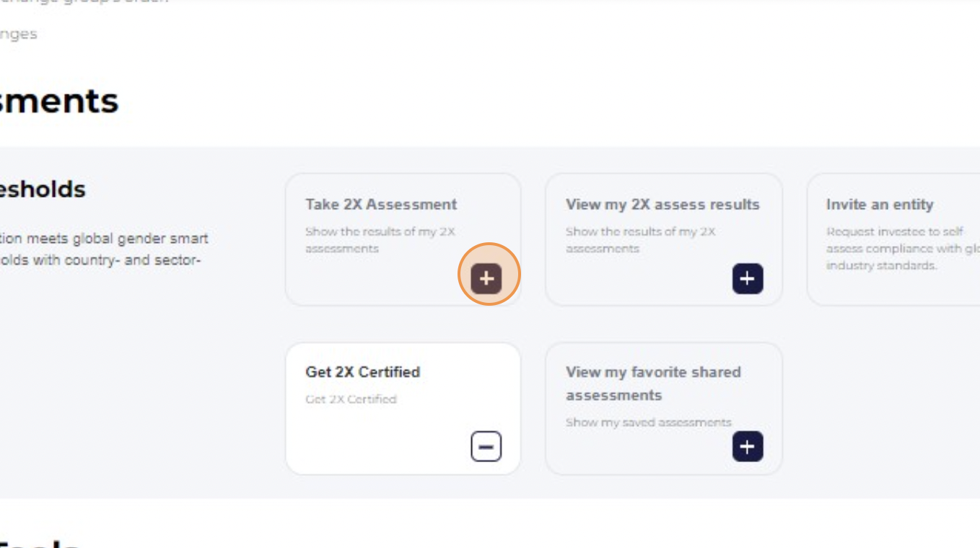The image size is (980, 548).
Task: Expand View my 2X assess results plus icon
Action: click(748, 278)
